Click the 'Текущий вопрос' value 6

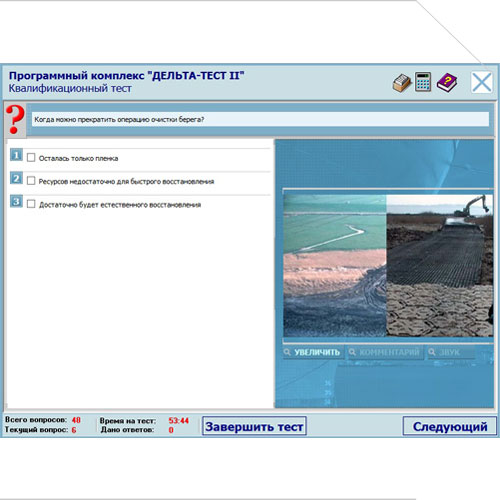74,430
